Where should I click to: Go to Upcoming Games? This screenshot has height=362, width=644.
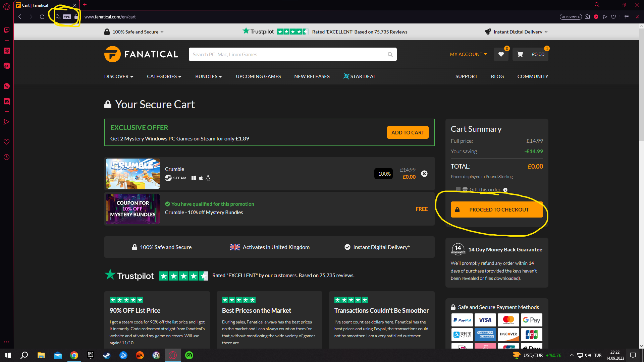tap(258, 76)
